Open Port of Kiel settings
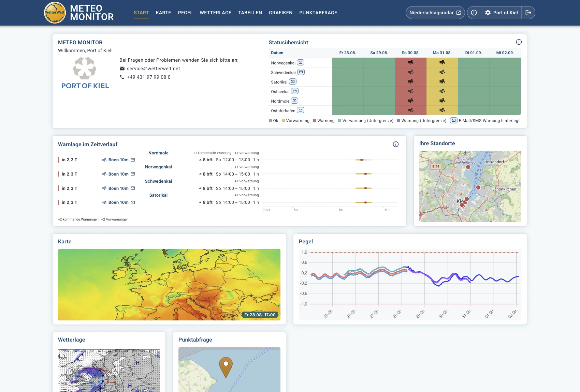Screen dimensions: 580x392 (x=501, y=13)
